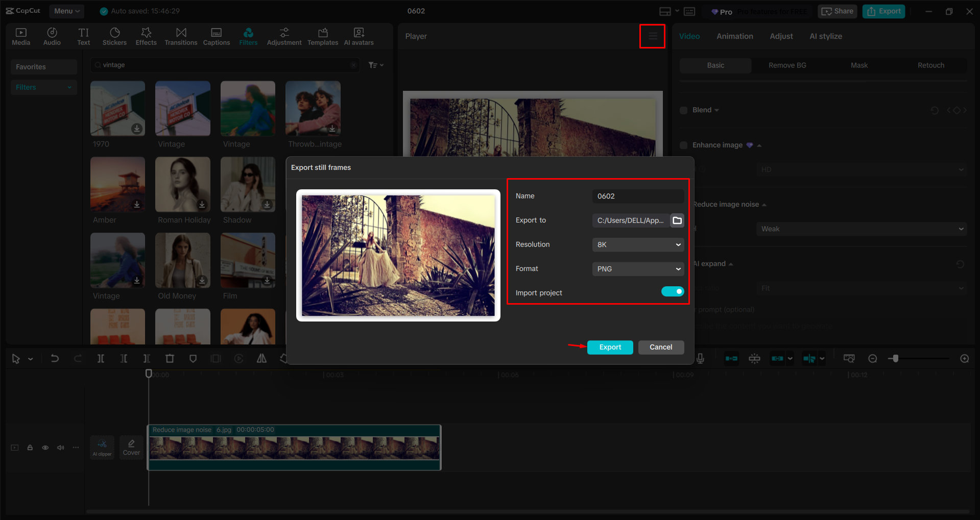The height and width of the screenshot is (520, 980).
Task: Disable the Import project toggle
Action: 673,291
